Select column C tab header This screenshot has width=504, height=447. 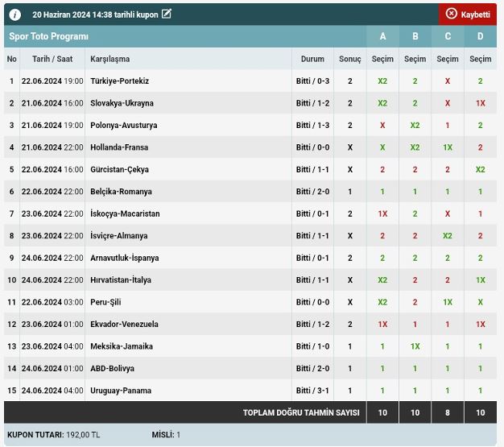click(448, 36)
